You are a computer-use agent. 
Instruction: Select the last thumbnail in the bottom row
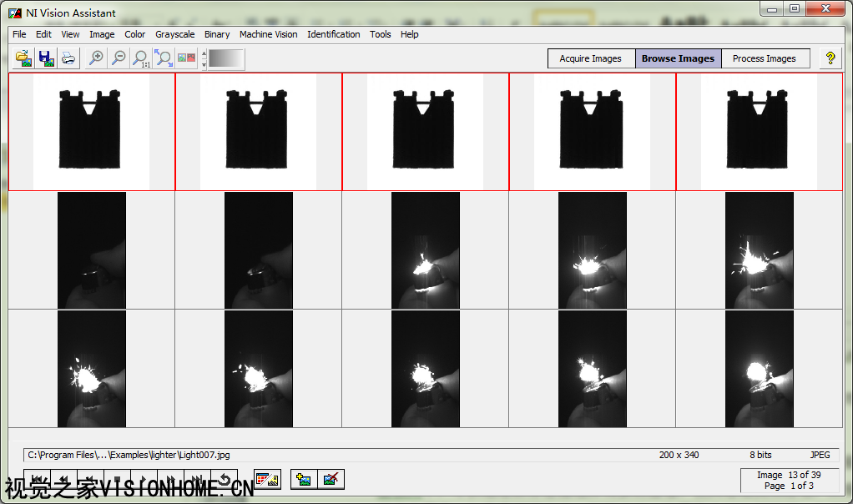tap(759, 368)
